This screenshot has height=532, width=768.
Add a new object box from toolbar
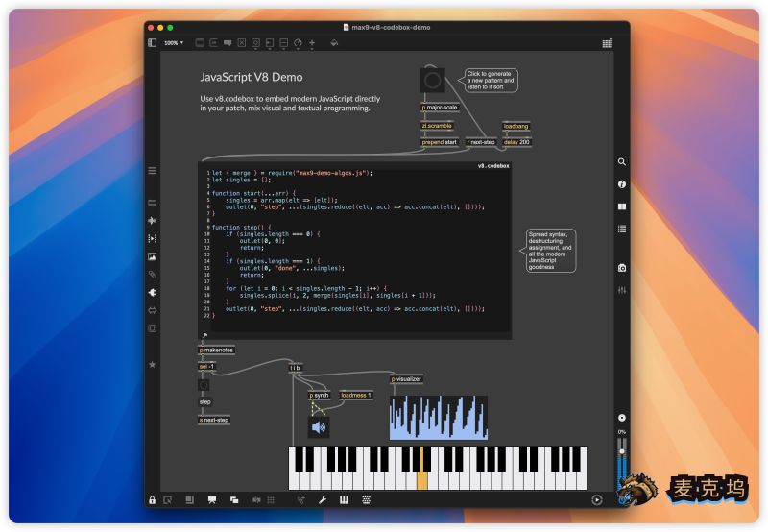coord(200,43)
